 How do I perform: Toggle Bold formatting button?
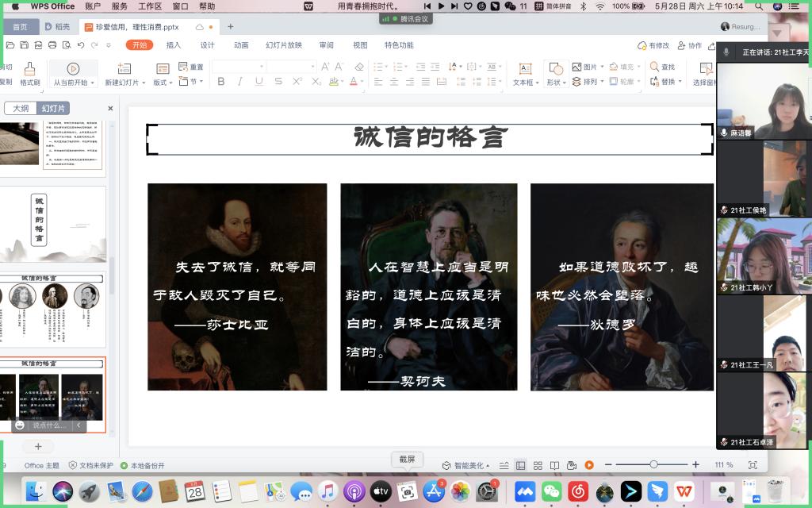(x=221, y=82)
